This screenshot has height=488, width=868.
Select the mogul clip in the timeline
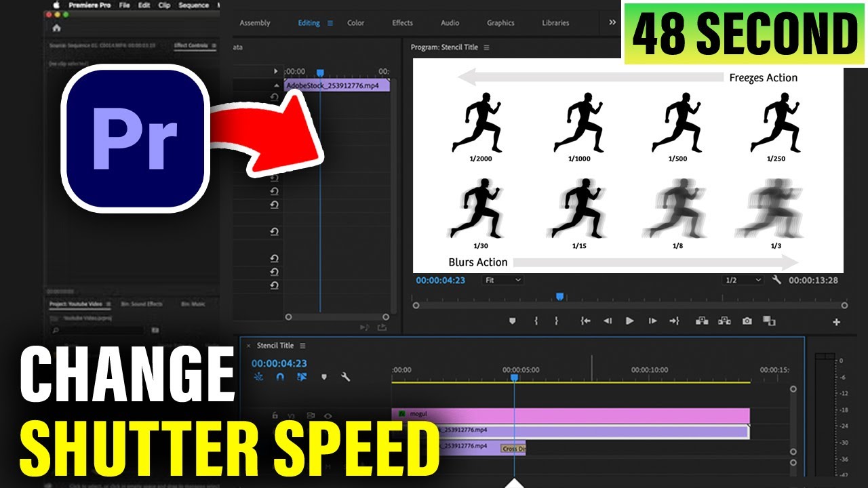coord(571,415)
